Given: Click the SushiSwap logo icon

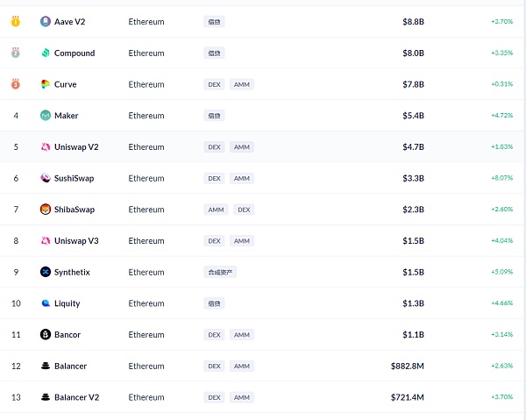Looking at the screenshot, I should [x=46, y=178].
